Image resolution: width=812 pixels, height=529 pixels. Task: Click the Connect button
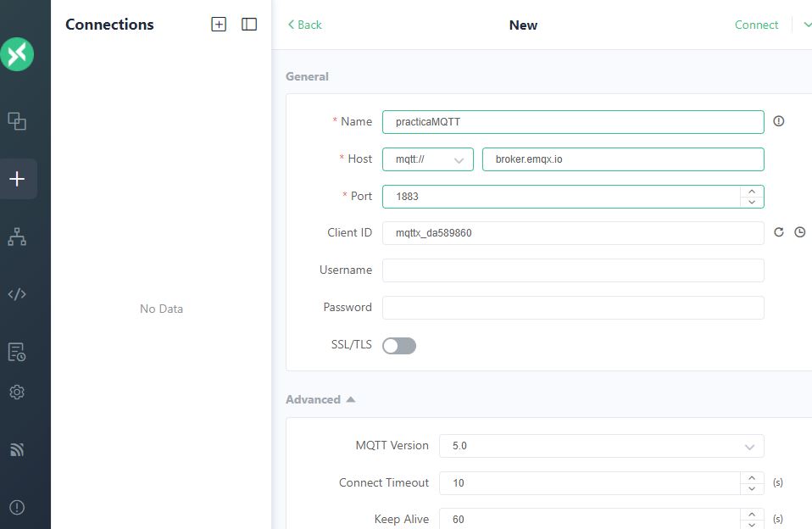tap(756, 25)
